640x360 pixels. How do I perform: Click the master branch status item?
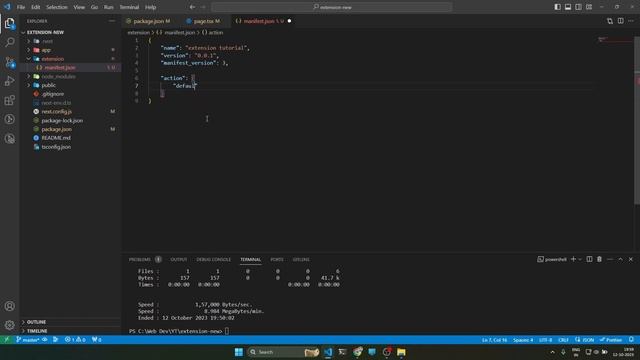(28, 340)
